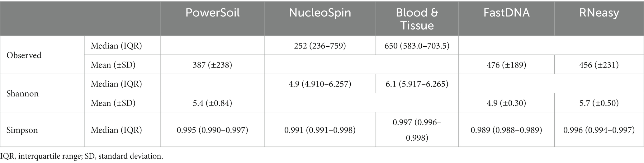Select the 650 (583.0–703.5) cell
Viewport: 644px width, 163px height.
417,46
